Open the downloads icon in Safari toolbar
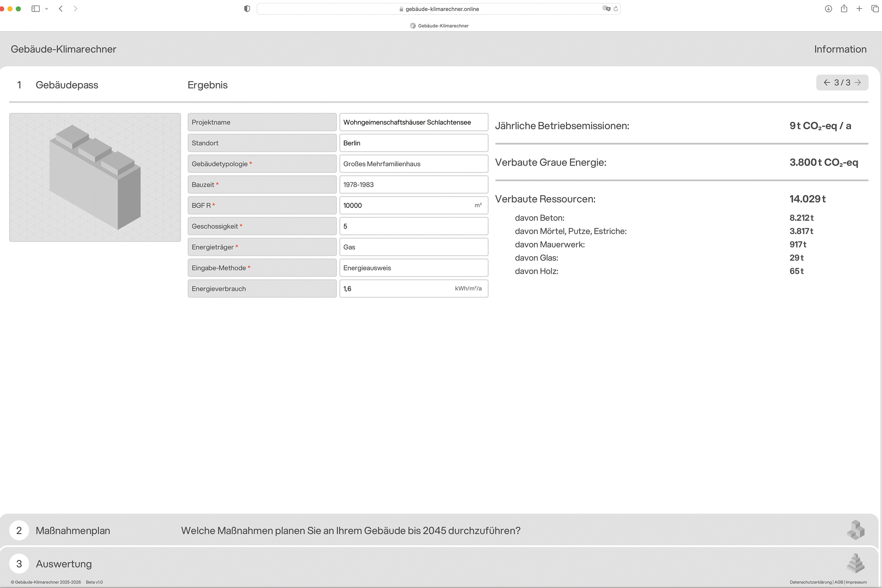 (x=828, y=9)
